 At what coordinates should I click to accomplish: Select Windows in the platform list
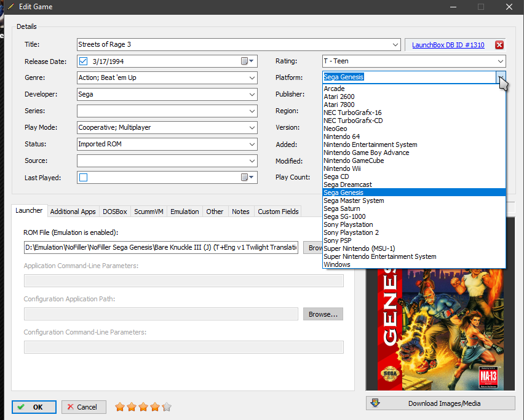pyautogui.click(x=414, y=264)
